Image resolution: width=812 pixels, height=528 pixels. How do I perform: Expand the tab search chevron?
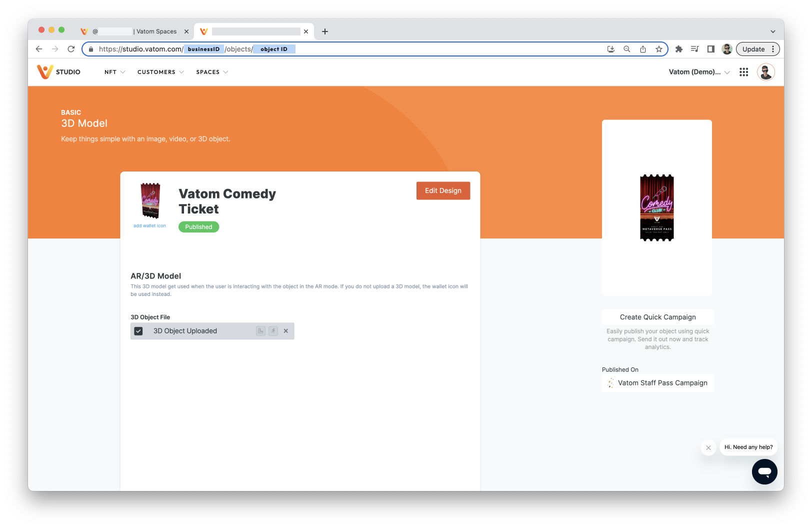pyautogui.click(x=772, y=31)
